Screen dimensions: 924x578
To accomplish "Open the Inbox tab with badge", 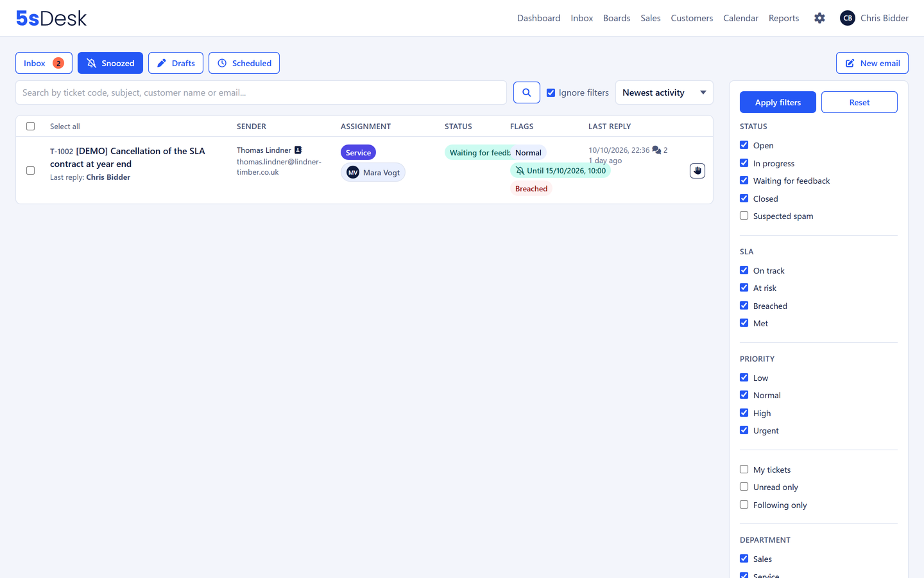I will pos(44,63).
